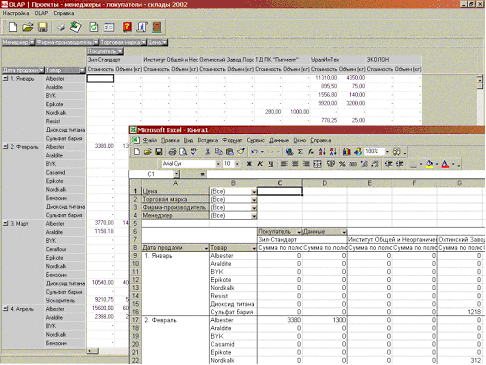Viewport: 486px width, 365px height.
Task: Exit via the door icon in OLAP toolbar
Action: coord(157,27)
